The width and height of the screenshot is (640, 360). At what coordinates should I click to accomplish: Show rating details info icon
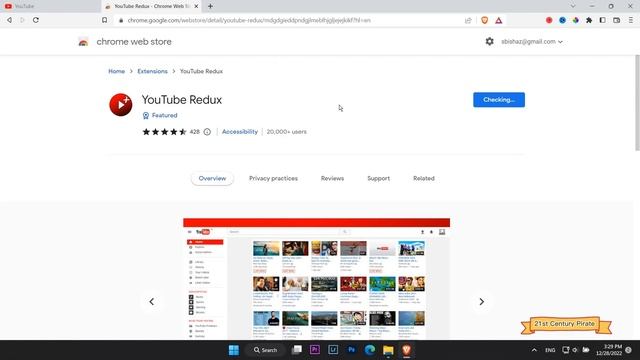click(207, 132)
